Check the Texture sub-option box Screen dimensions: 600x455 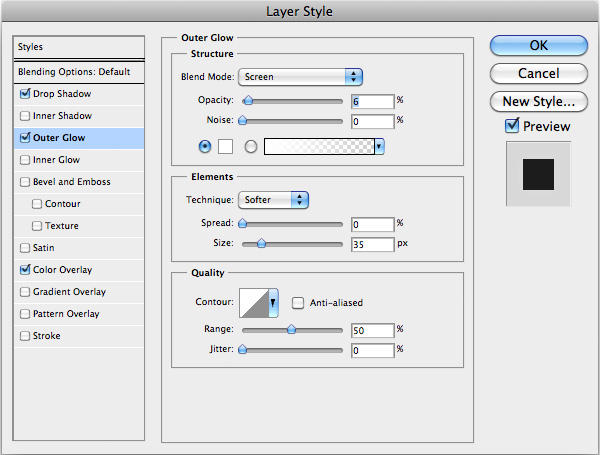click(37, 226)
